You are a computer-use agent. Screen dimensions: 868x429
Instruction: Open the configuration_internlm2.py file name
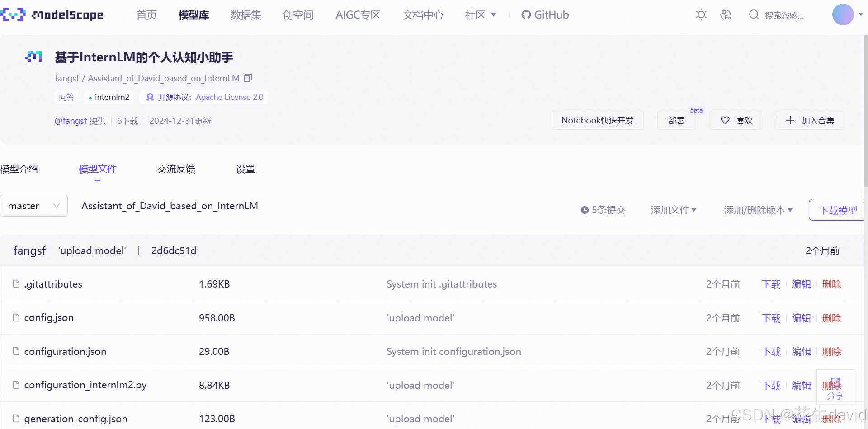[x=85, y=385]
